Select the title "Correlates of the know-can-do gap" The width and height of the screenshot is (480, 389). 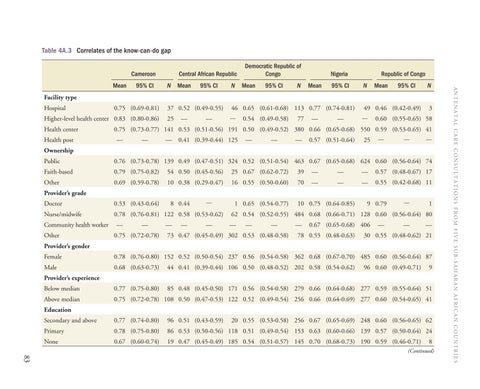[x=124, y=51]
